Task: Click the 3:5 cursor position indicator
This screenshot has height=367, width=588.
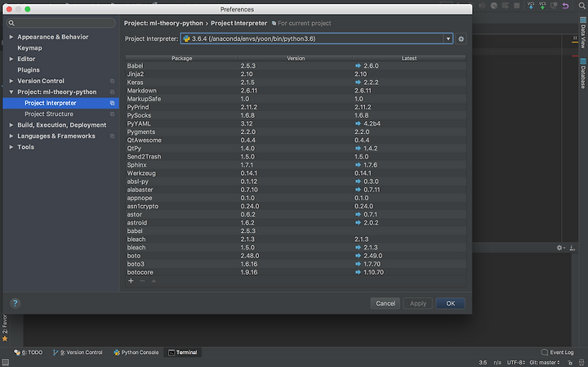Action: 483,362
